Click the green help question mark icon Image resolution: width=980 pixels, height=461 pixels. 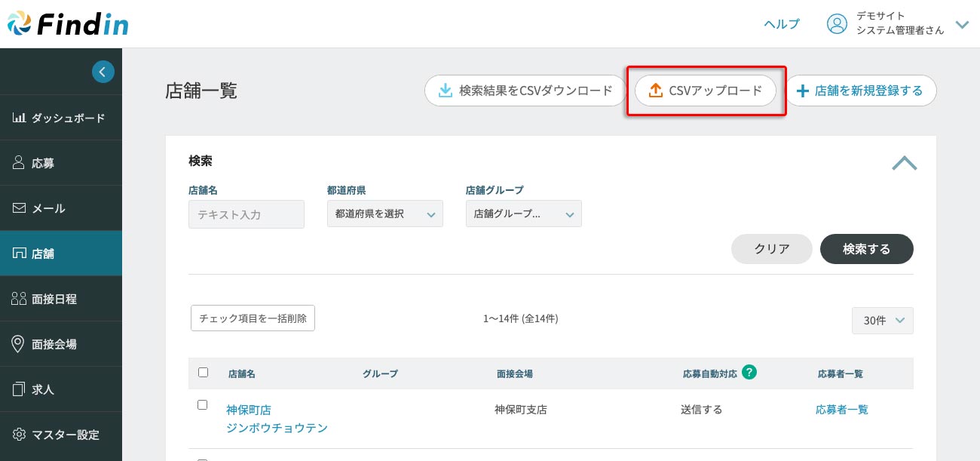(749, 372)
